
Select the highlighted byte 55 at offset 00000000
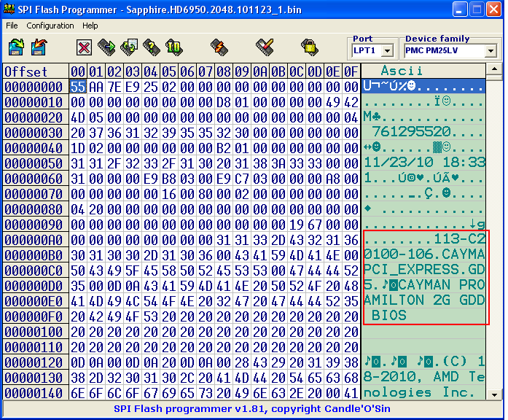click(78, 87)
